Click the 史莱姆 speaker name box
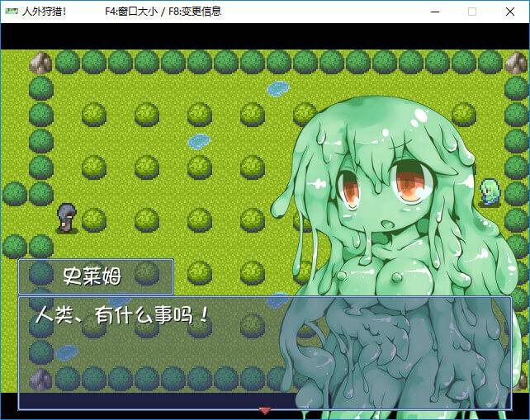Viewport: 530px width, 420px height. tap(96, 276)
